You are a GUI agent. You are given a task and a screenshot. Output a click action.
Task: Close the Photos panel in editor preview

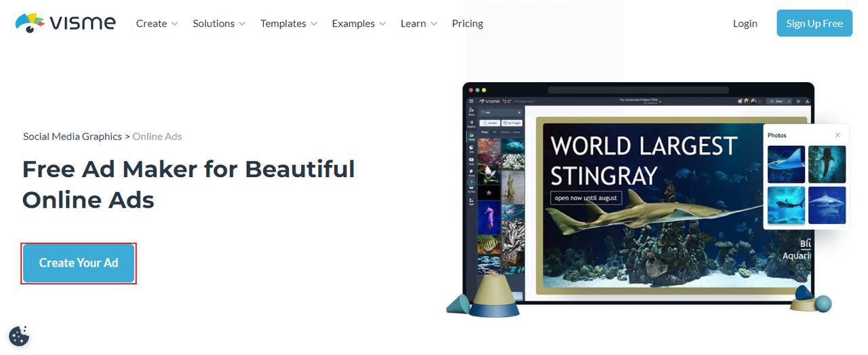(837, 135)
